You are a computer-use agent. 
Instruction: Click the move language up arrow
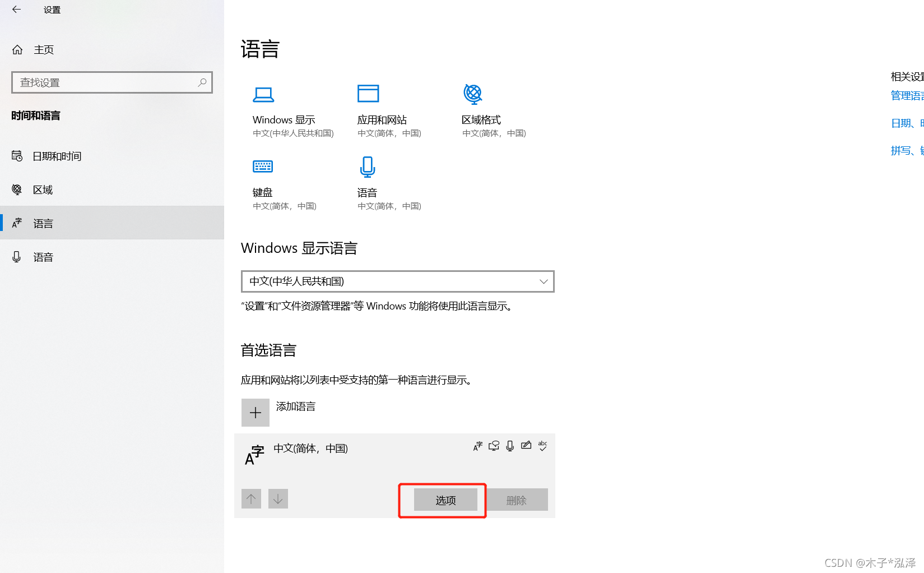[251, 498]
